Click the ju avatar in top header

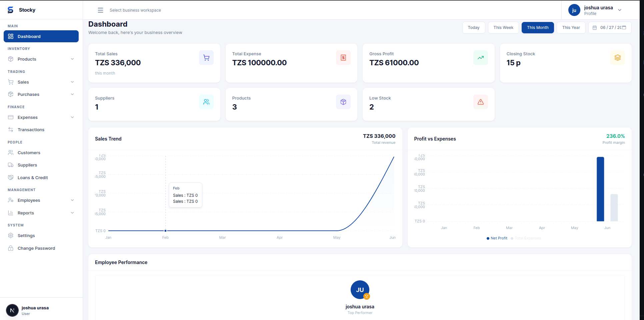pos(574,10)
